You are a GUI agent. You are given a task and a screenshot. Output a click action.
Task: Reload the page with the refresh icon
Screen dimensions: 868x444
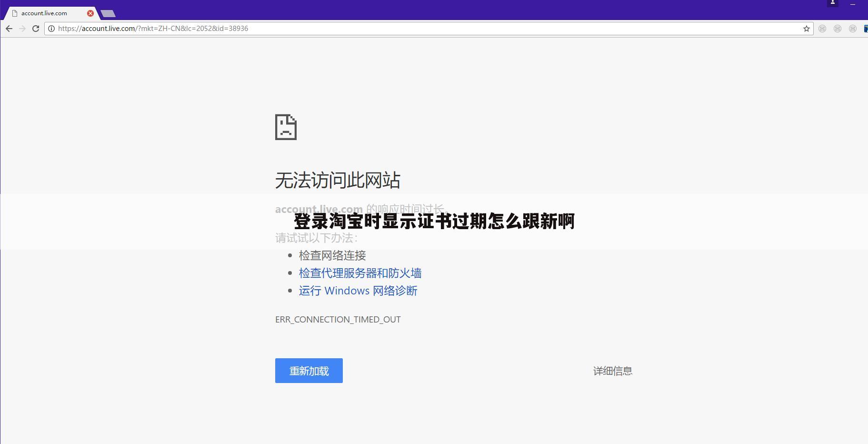(36, 29)
